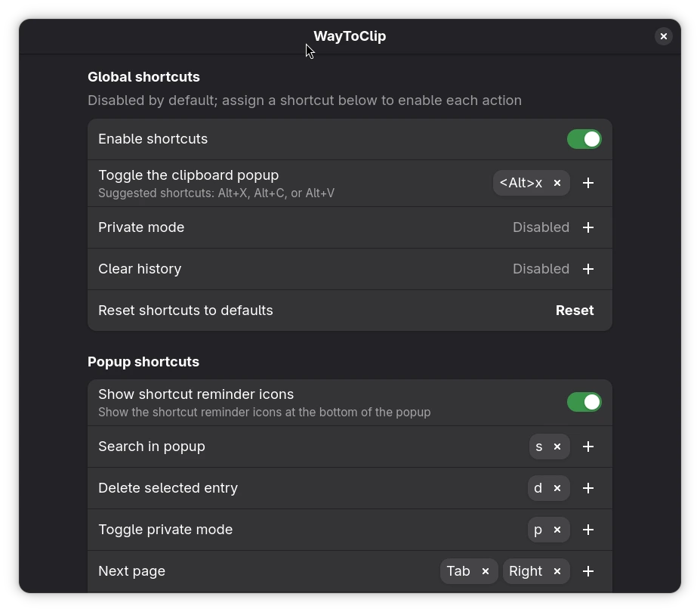The height and width of the screenshot is (612, 700).
Task: Click the Disabled label for Clear history
Action: pos(541,269)
